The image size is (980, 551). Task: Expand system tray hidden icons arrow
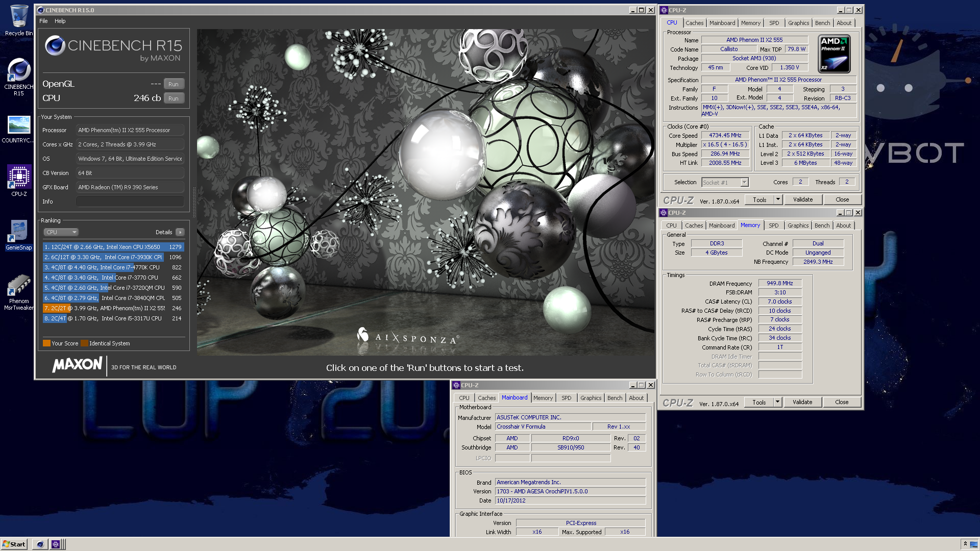tap(965, 544)
